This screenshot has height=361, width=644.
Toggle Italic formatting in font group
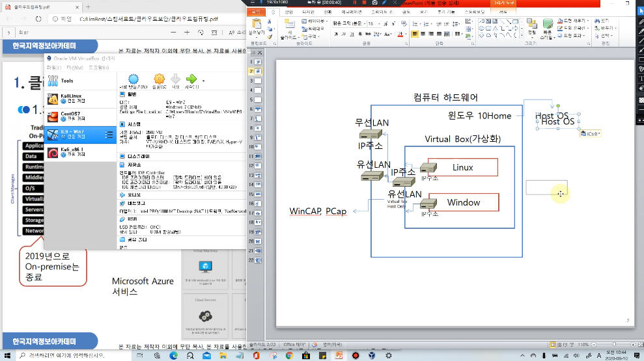coord(344,34)
